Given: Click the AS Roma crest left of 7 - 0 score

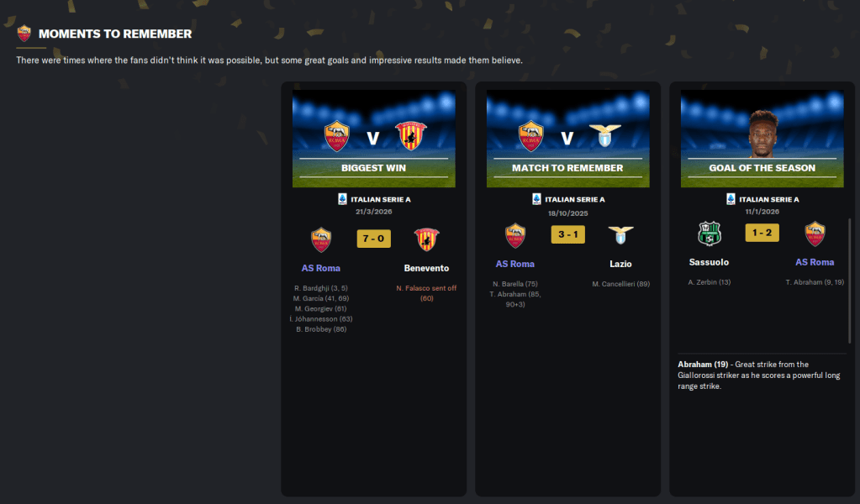Looking at the screenshot, I should (321, 239).
